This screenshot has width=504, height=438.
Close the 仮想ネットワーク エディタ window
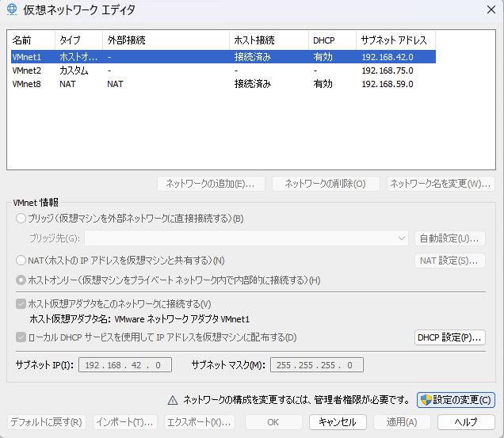click(491, 10)
